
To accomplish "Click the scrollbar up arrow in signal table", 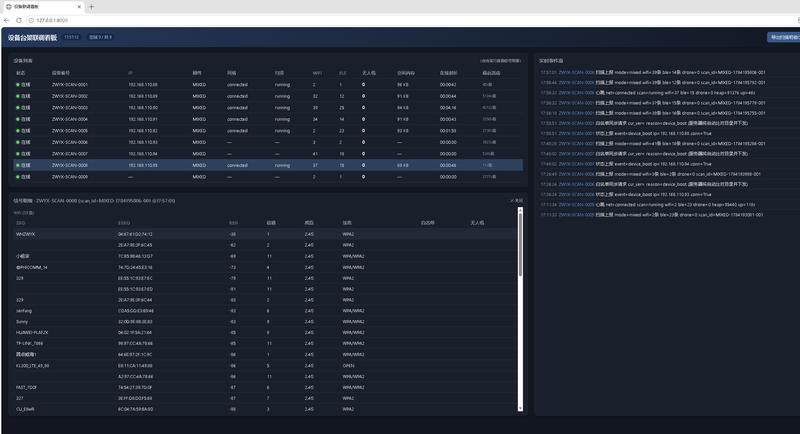I will point(520,210).
